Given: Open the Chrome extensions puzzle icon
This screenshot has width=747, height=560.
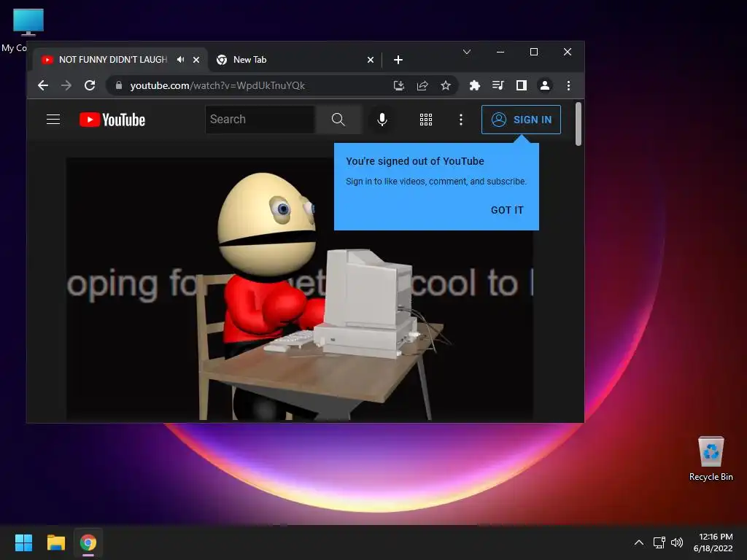Looking at the screenshot, I should coord(474,85).
